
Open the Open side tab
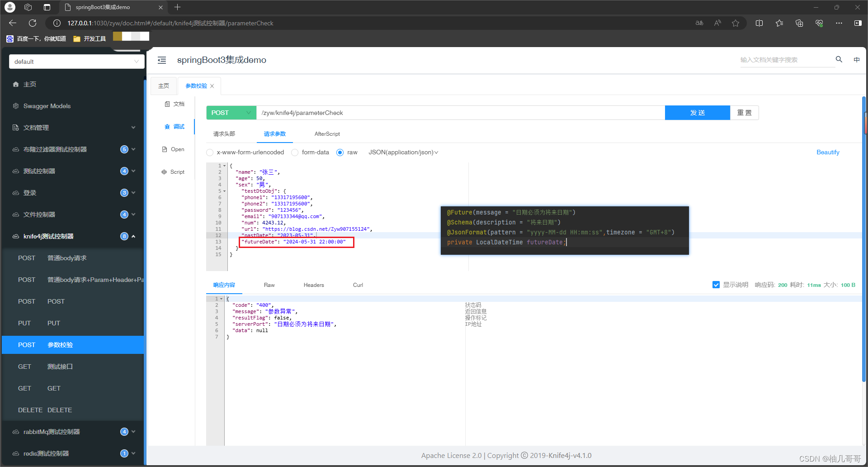[x=174, y=149]
